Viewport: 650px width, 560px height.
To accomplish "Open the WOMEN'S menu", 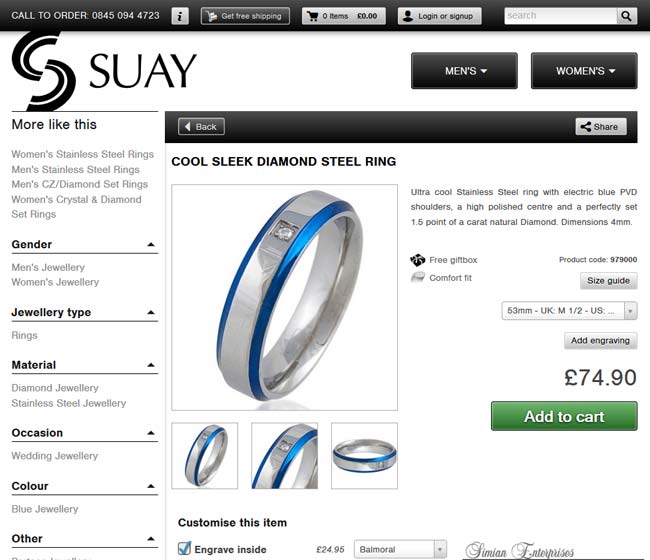I will 584,71.
